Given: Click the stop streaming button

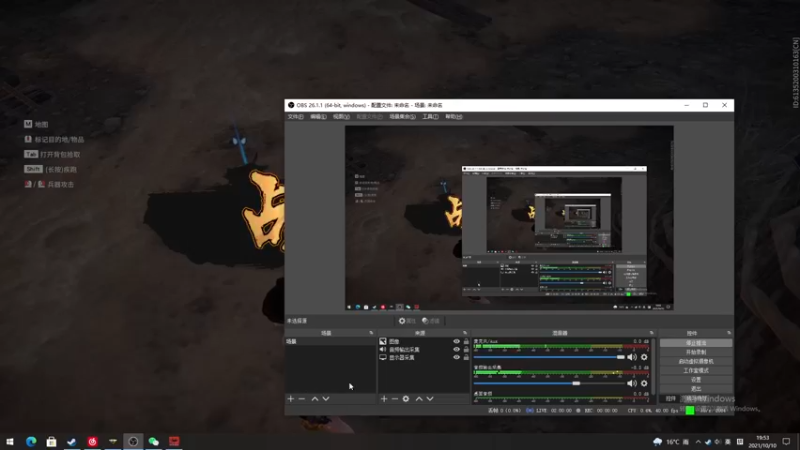Looking at the screenshot, I should (696, 343).
